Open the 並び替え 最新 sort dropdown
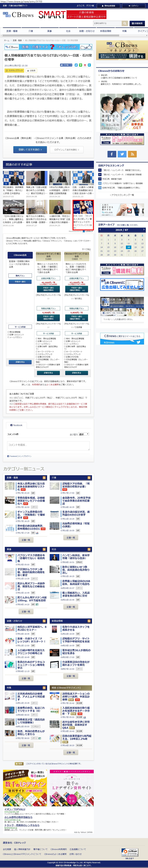148x868 pixels. click(x=84, y=434)
